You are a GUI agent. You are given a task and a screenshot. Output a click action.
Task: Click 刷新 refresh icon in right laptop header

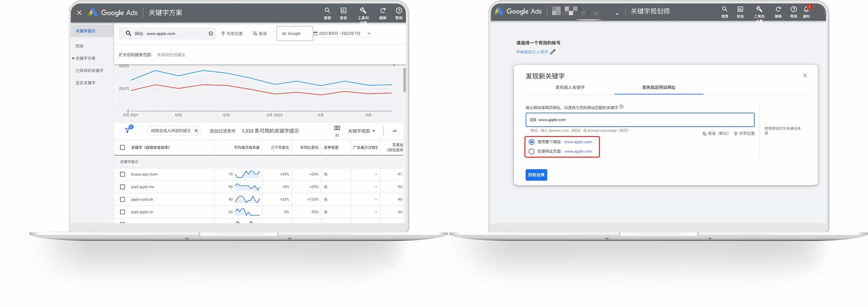click(778, 9)
